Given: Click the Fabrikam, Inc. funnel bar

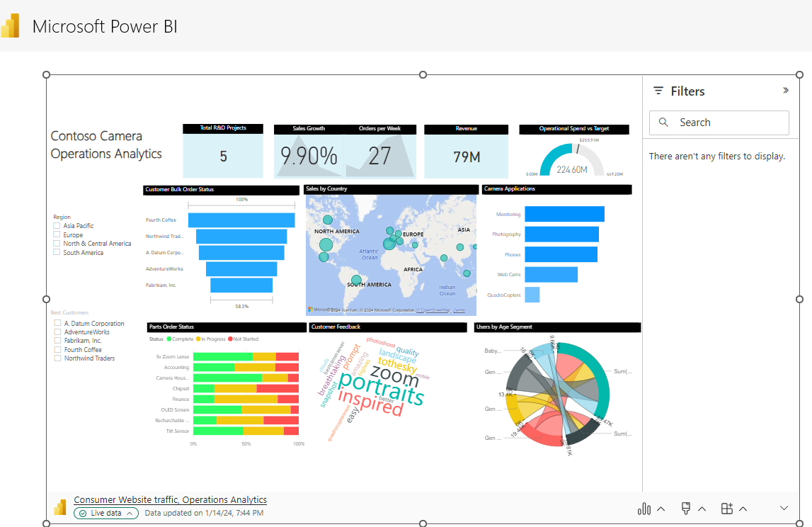Looking at the screenshot, I should [241, 285].
